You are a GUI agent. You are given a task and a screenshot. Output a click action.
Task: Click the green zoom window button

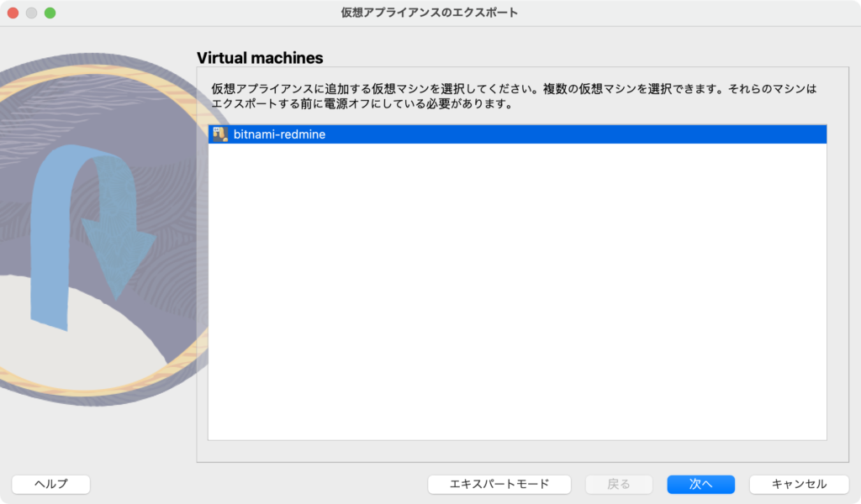pos(50,13)
